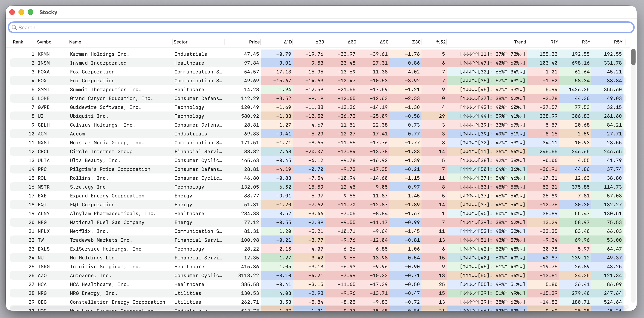Click UI %52 value 29
This screenshot has width=644, height=318.
click(442, 116)
